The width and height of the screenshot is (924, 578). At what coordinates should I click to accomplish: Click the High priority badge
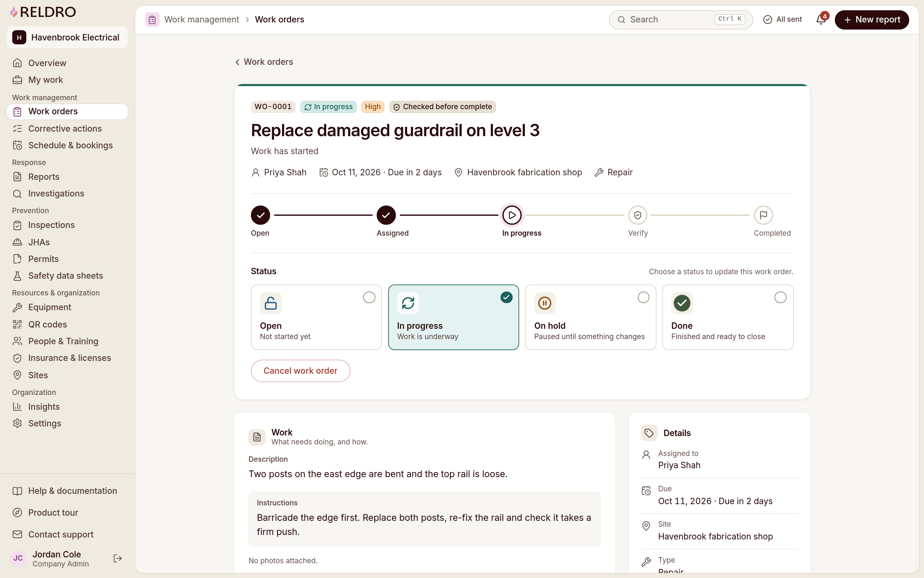[373, 107]
